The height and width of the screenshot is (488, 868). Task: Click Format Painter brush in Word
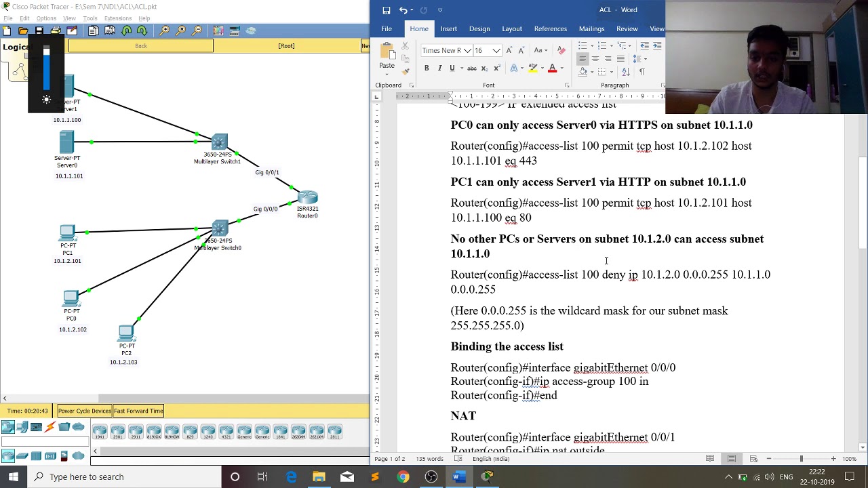pyautogui.click(x=405, y=71)
